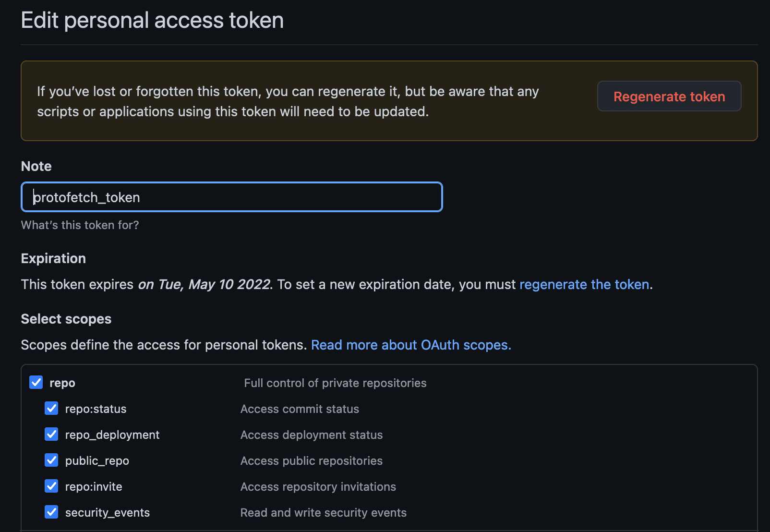Click the "Edit personal access token" heading
Image resolution: width=770 pixels, height=532 pixels.
pyautogui.click(x=152, y=20)
